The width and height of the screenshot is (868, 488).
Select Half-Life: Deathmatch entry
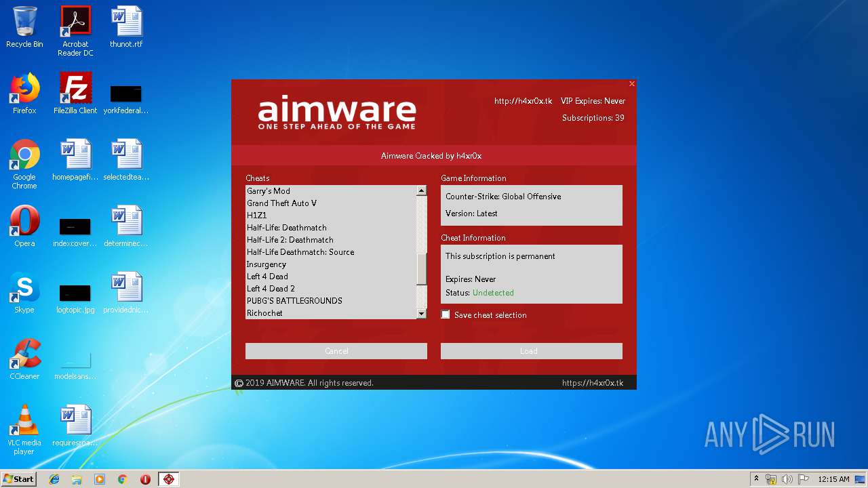click(x=330, y=228)
